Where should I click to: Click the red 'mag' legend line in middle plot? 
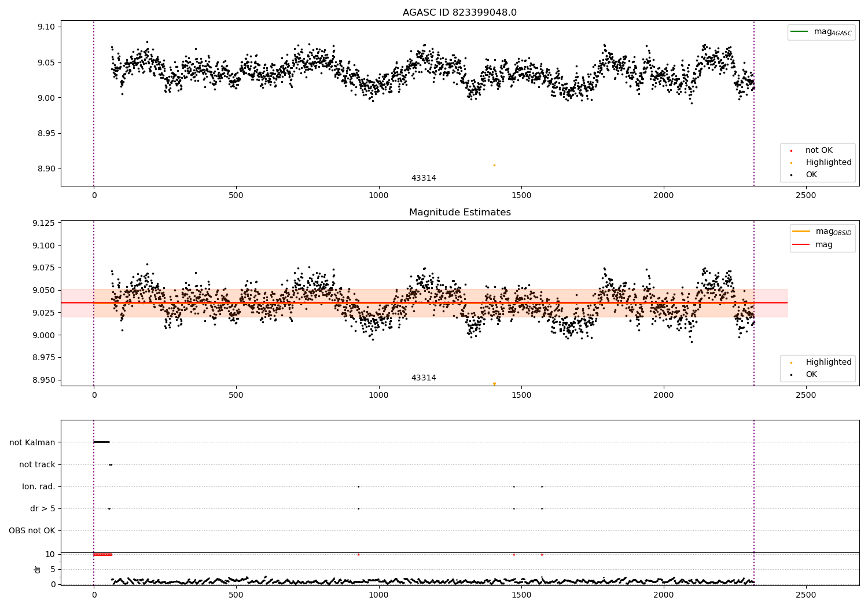click(x=801, y=245)
